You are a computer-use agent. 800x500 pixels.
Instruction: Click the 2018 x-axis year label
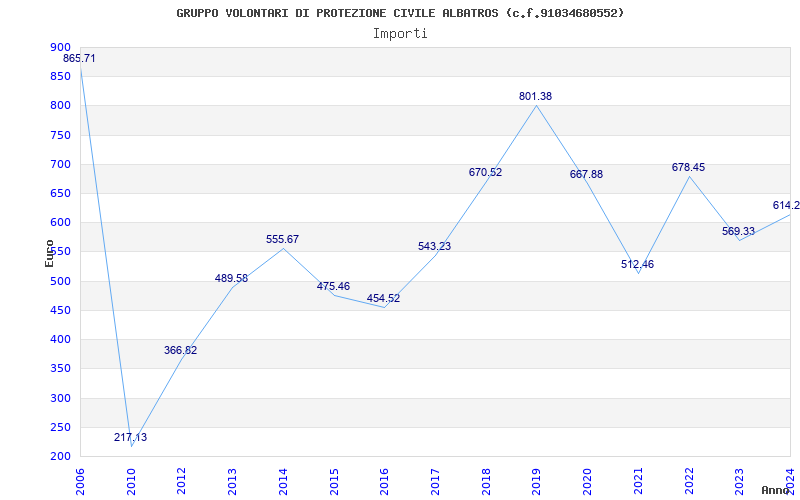click(486, 482)
